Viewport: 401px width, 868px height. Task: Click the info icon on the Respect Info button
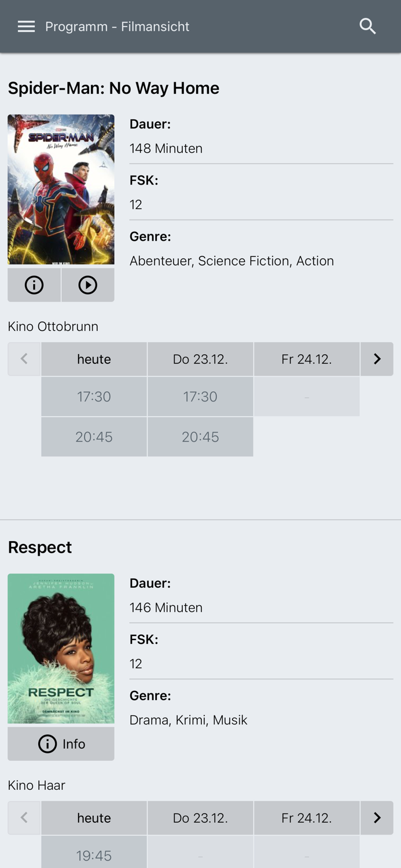(x=47, y=744)
